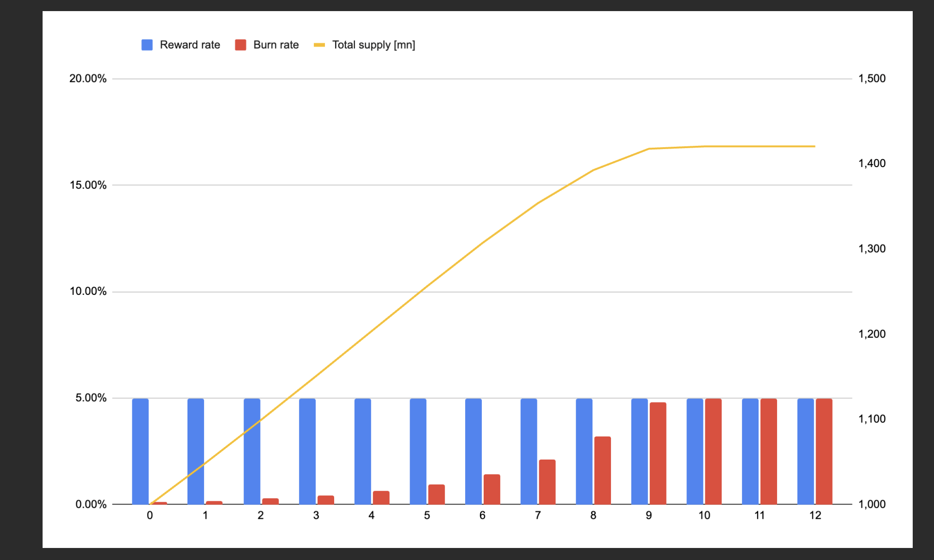
Task: Select the 'Burn rate' legend label
Action: 276,45
